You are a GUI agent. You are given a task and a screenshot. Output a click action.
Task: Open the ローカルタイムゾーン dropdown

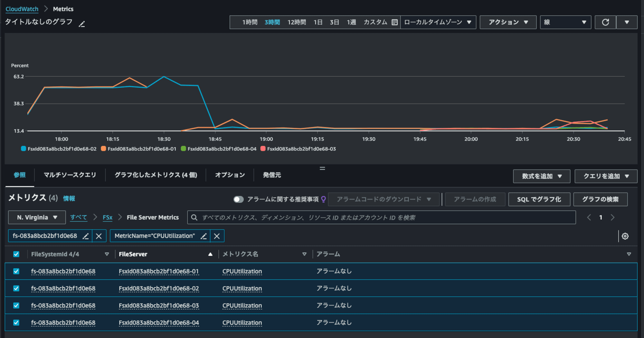(x=438, y=22)
